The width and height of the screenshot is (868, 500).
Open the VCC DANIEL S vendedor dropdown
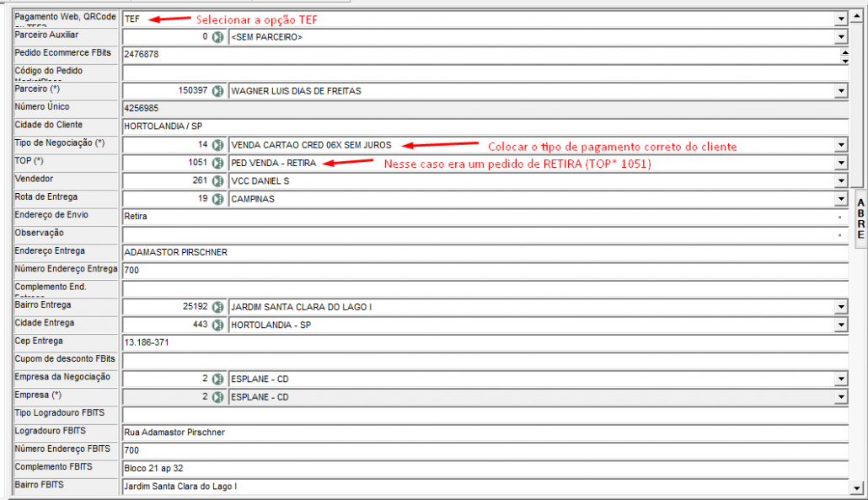[840, 180]
